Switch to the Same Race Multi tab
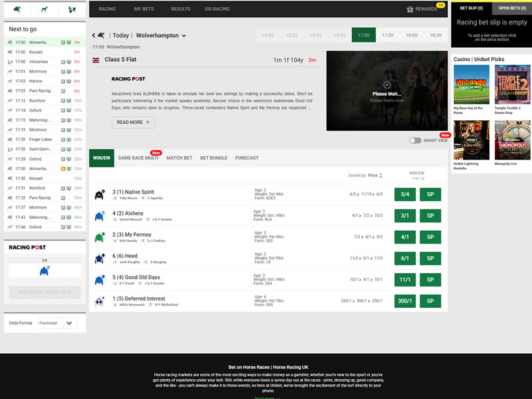This screenshot has width=532, height=399. 138,158
